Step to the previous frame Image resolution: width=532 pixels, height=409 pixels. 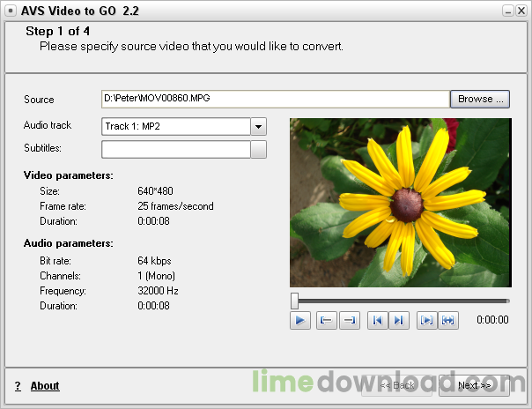[377, 320]
